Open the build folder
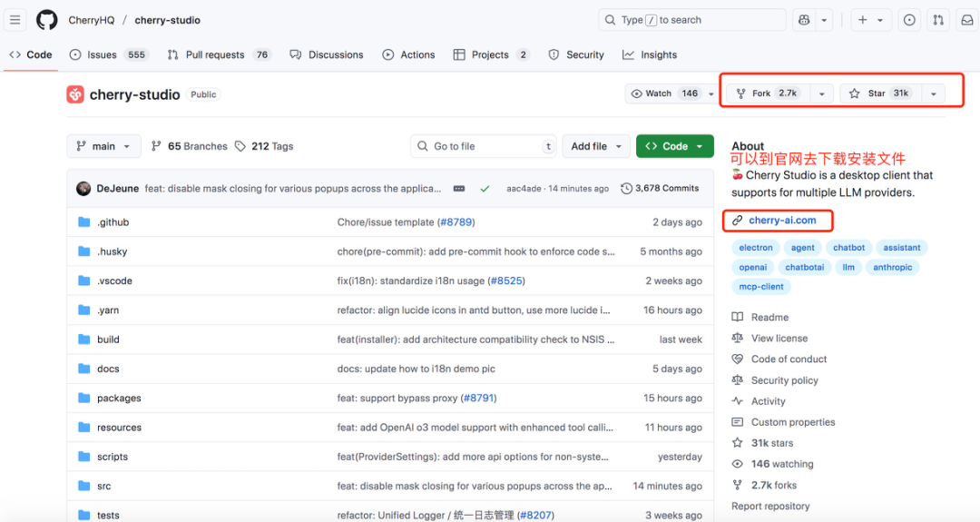The height and width of the screenshot is (522, 980). [108, 340]
